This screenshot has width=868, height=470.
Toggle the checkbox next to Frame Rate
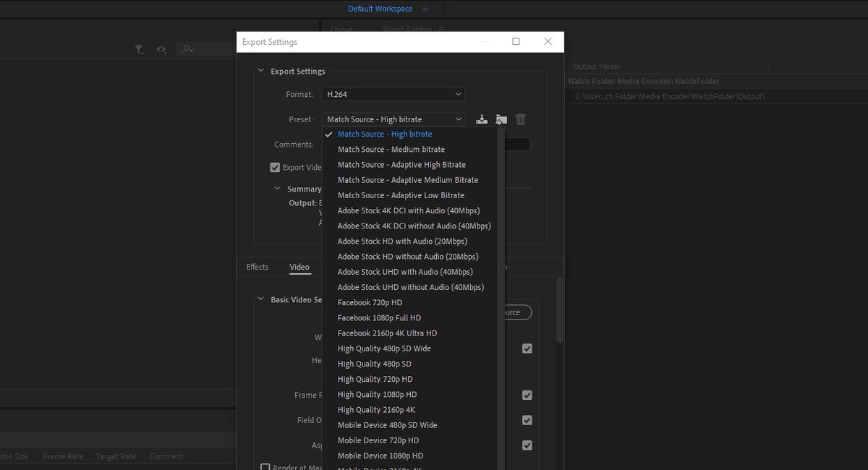527,395
